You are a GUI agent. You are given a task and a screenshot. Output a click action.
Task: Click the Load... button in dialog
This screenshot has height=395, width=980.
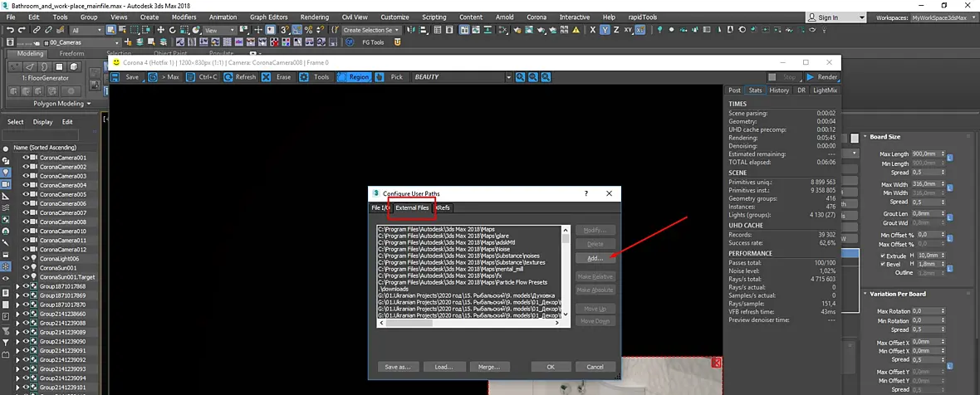443,367
